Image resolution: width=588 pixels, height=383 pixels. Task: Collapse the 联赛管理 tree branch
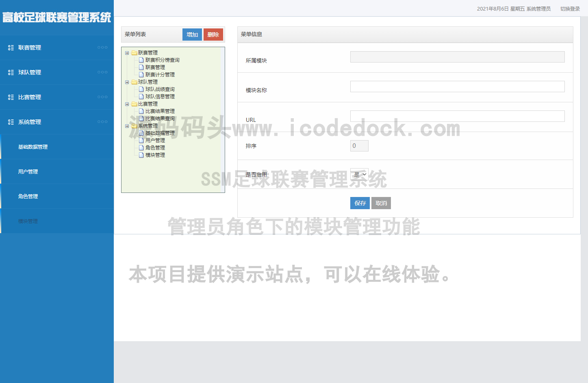coord(127,52)
